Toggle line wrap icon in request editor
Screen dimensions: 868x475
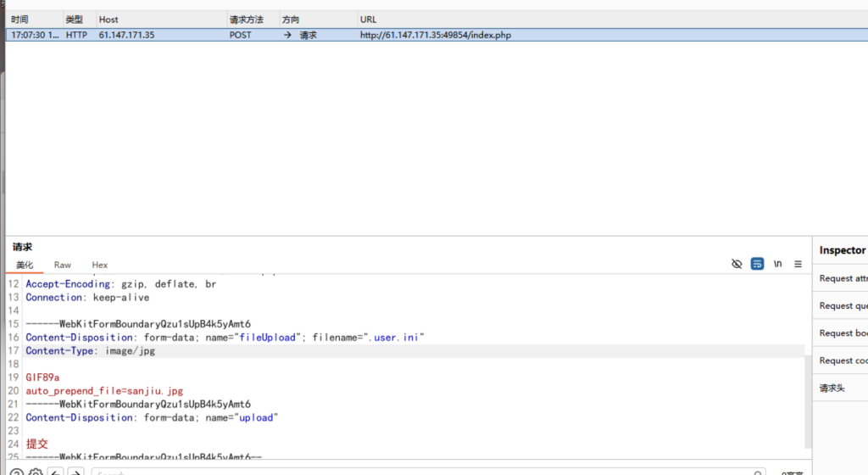tap(757, 264)
